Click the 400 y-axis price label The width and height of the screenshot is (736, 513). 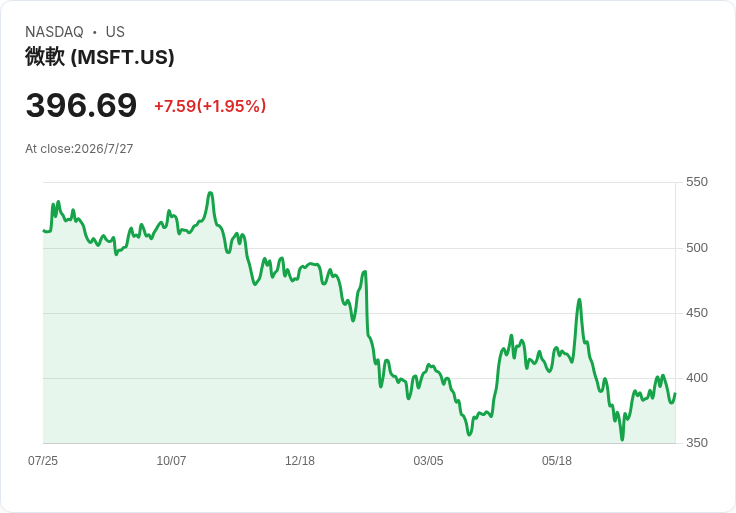point(697,378)
